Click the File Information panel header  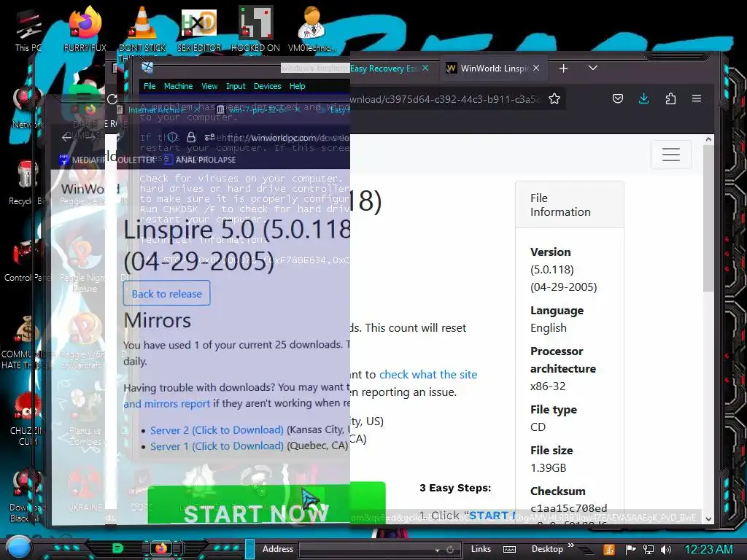point(570,205)
